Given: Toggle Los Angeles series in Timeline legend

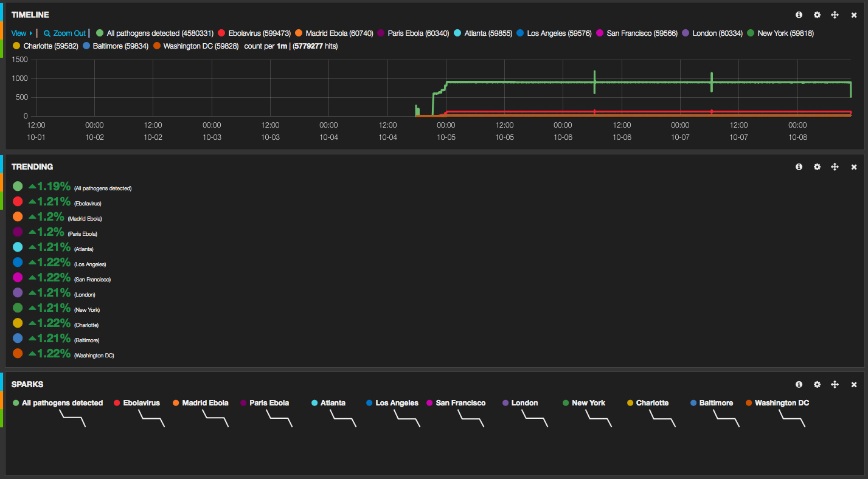Looking at the screenshot, I should (554, 33).
